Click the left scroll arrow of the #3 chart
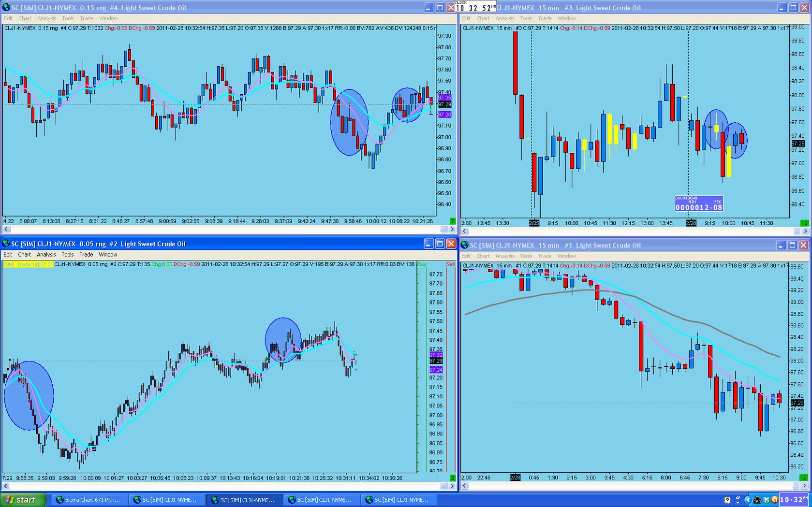 point(464,231)
